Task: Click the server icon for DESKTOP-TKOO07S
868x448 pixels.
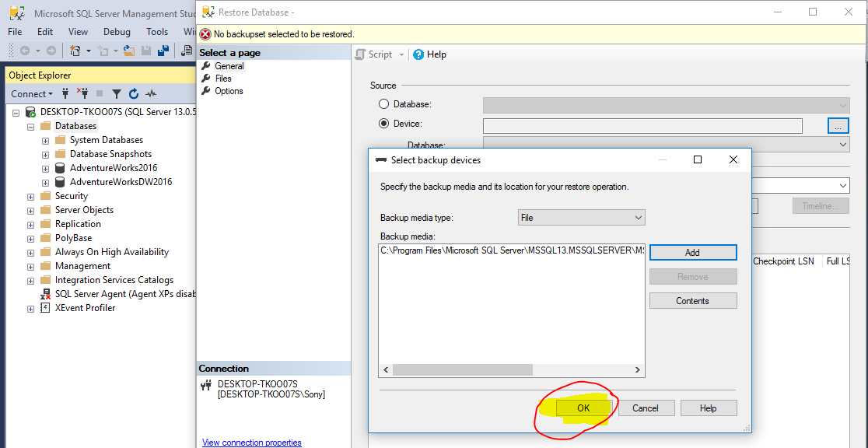Action: (x=31, y=112)
